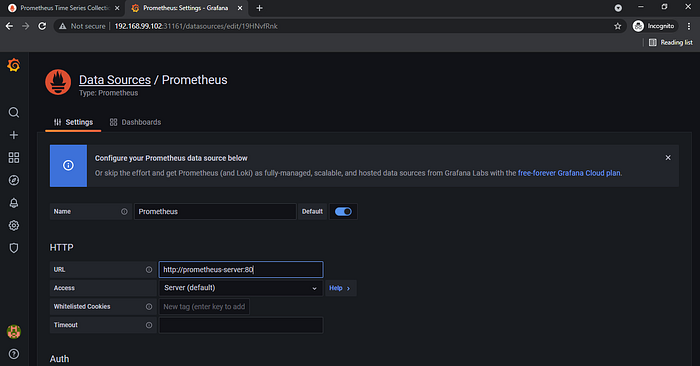Open the Help question mark icon

tap(14, 354)
